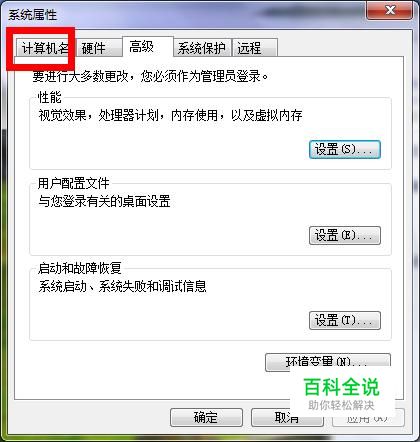Image resolution: width=420 pixels, height=442 pixels.
Task: Click user profiles 设置(E) button
Action: click(345, 235)
